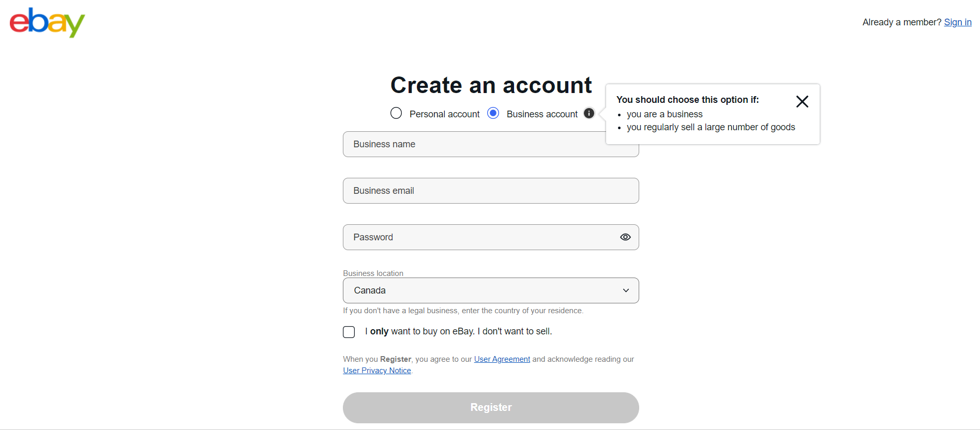Screen dimensions: 980x430
Task: Click the "I only want to buy" label text
Action: (x=458, y=331)
